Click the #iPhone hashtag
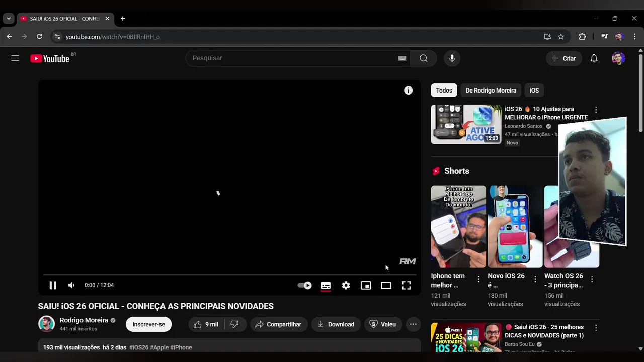 [x=181, y=347]
